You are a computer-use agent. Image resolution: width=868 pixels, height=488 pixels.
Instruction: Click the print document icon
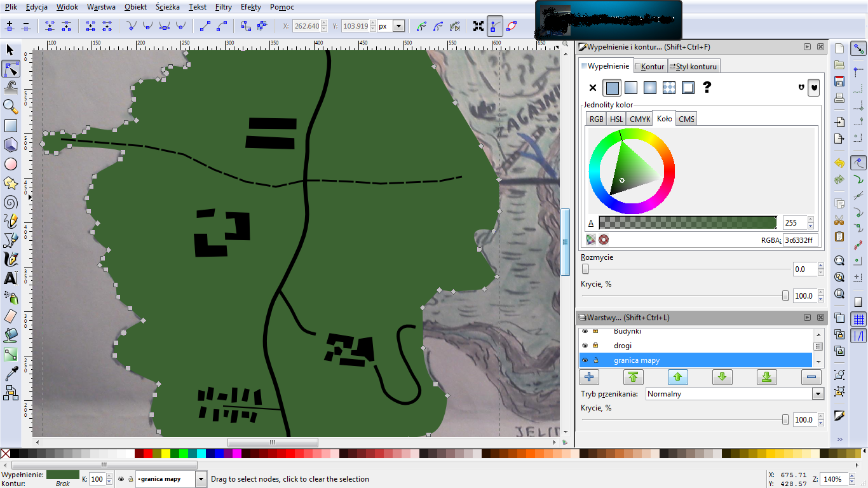pyautogui.click(x=839, y=98)
